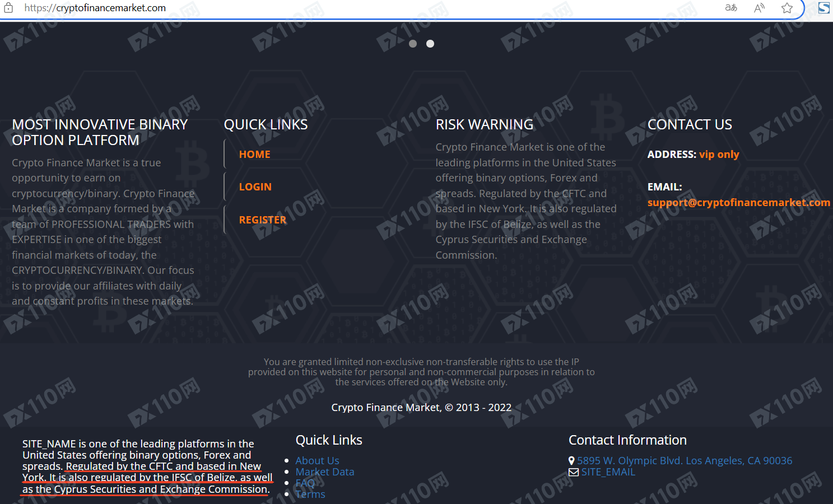Go to LOGIN quick link
Image resolution: width=833 pixels, height=504 pixels.
(x=255, y=187)
